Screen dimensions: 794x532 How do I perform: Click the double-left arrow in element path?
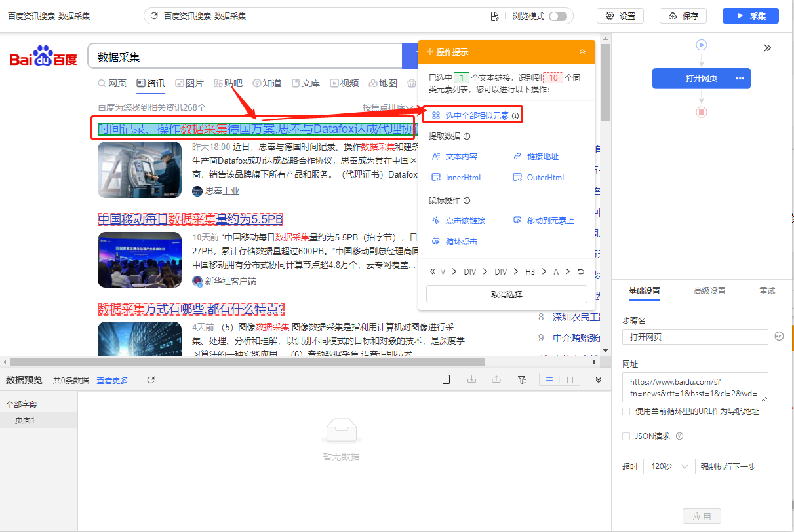tap(432, 271)
